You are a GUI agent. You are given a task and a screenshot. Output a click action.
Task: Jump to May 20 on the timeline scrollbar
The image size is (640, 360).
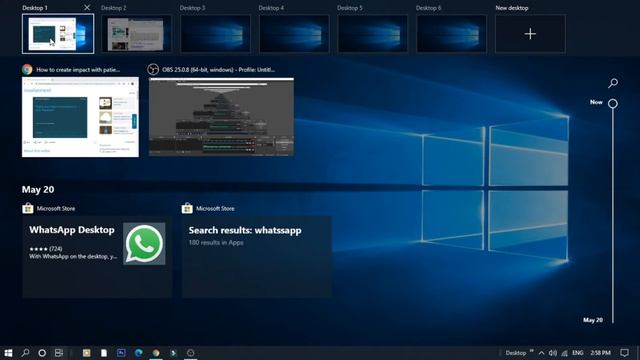pos(593,320)
